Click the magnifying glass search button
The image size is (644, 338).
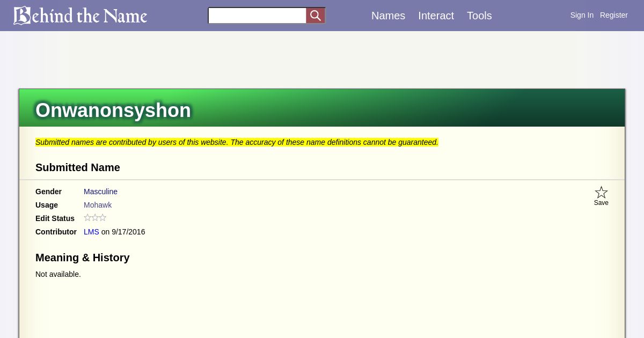316,16
